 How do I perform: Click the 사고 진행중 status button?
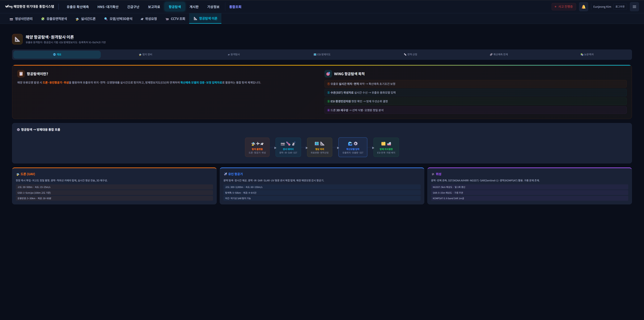[x=563, y=7]
